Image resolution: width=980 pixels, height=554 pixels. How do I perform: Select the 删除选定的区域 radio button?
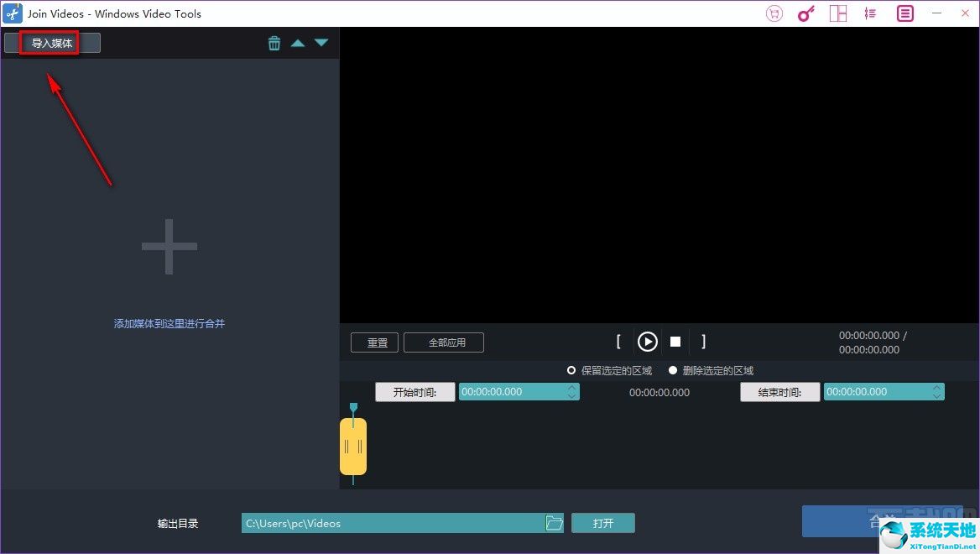673,370
